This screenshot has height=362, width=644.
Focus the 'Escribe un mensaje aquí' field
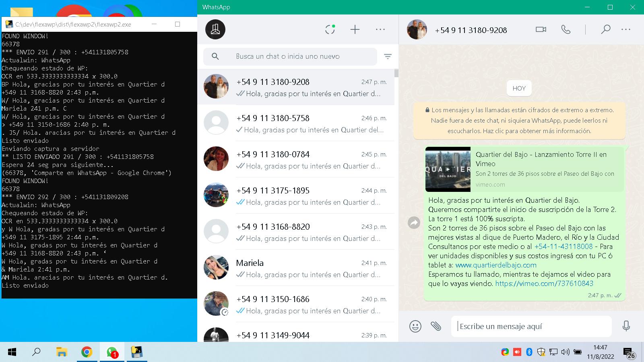click(x=531, y=326)
